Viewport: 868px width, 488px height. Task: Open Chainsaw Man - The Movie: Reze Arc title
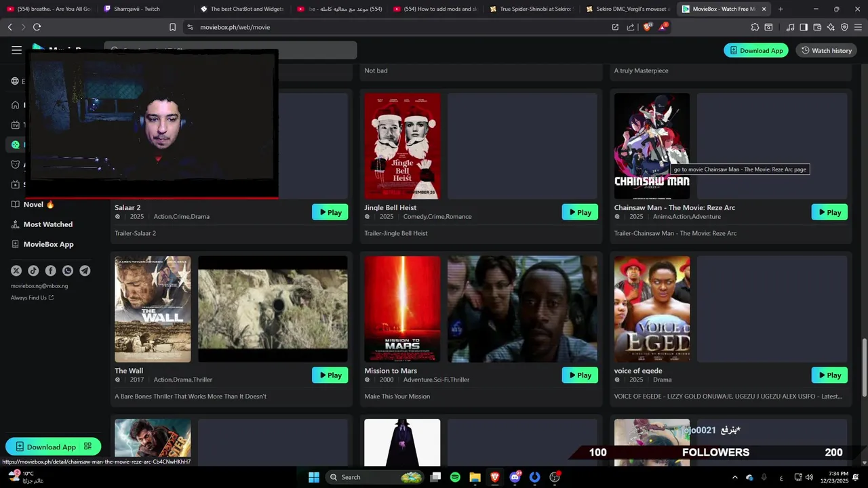pos(674,207)
